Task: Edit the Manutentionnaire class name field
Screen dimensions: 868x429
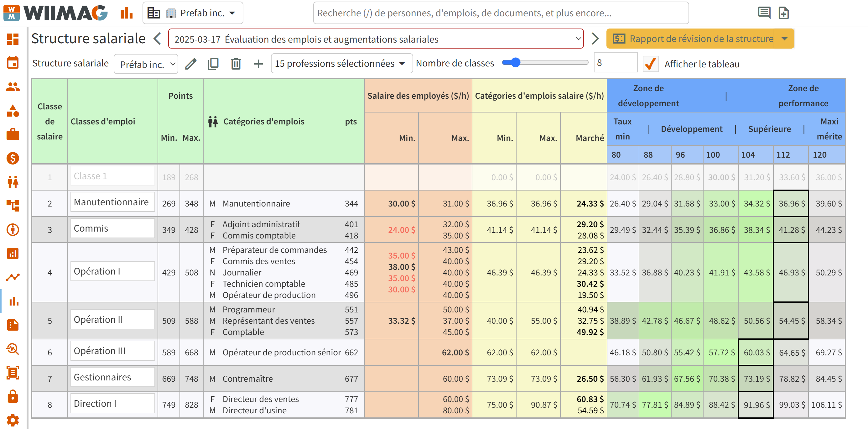Action: [x=112, y=202]
